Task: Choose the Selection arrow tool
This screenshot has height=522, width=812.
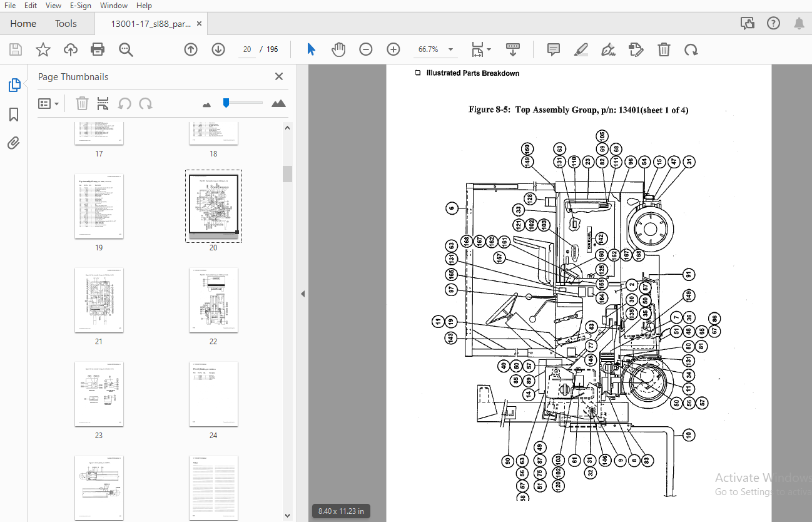Action: click(311, 49)
